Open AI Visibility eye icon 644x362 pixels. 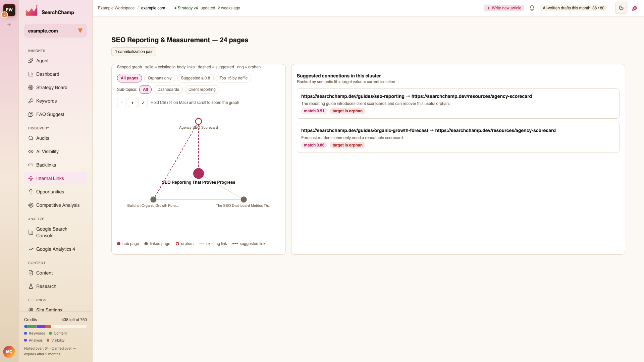(x=31, y=152)
